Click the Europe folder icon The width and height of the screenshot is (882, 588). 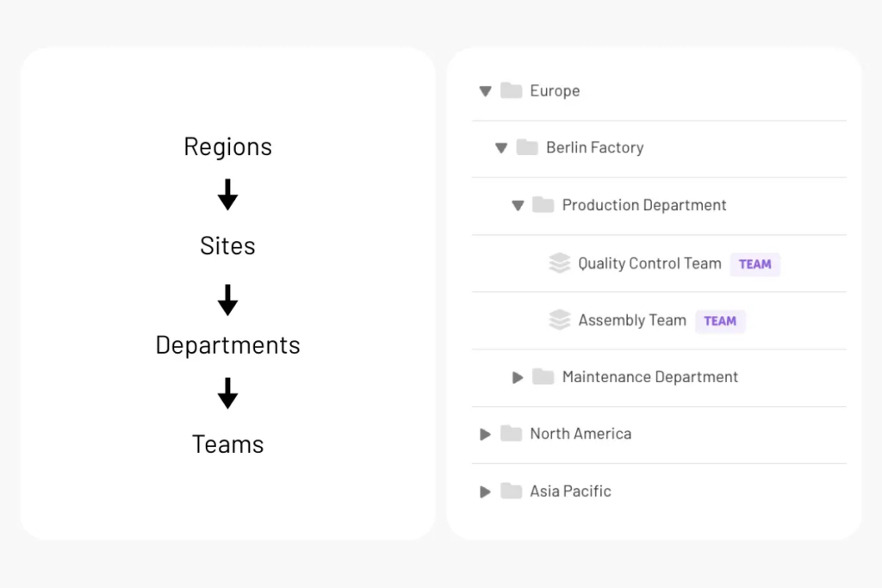click(x=511, y=90)
